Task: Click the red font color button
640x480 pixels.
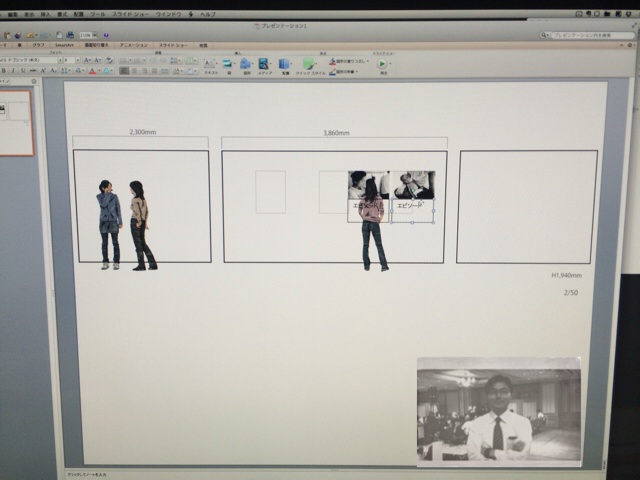Action: [x=91, y=71]
